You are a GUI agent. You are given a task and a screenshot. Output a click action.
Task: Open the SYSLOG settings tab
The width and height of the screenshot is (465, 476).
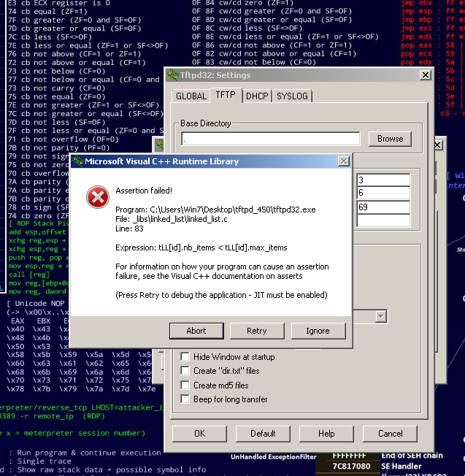[292, 96]
